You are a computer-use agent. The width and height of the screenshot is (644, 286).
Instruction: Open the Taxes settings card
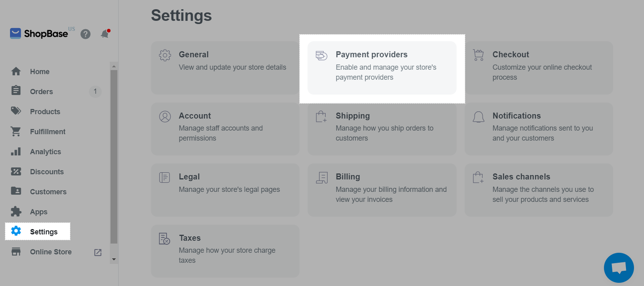click(225, 251)
